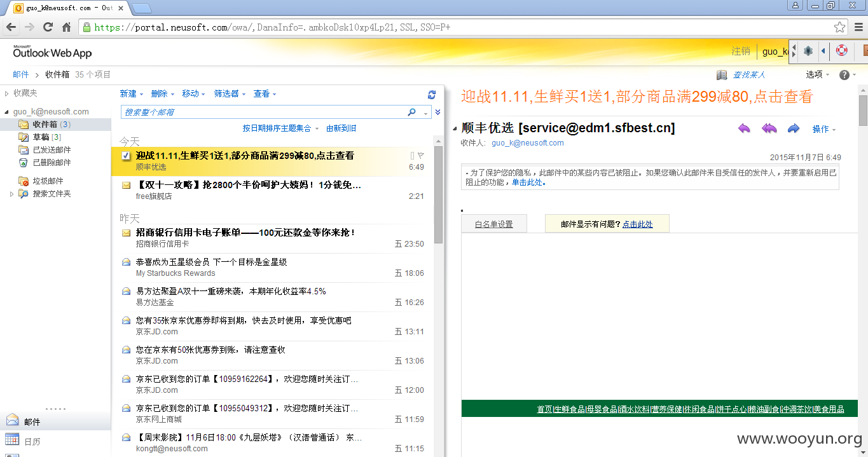The width and height of the screenshot is (868, 457).
Task: Open the 选项 options dropdown
Action: (x=818, y=75)
